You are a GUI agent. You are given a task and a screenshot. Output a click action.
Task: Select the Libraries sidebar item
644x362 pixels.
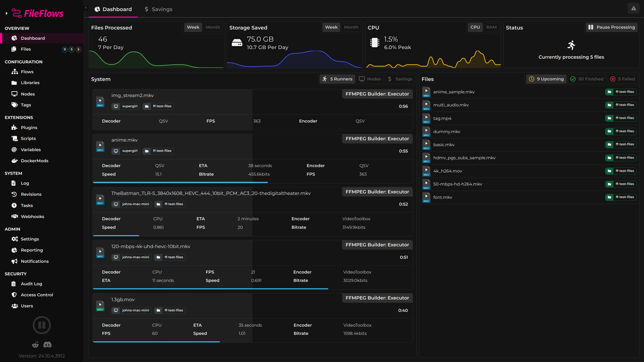(30, 82)
